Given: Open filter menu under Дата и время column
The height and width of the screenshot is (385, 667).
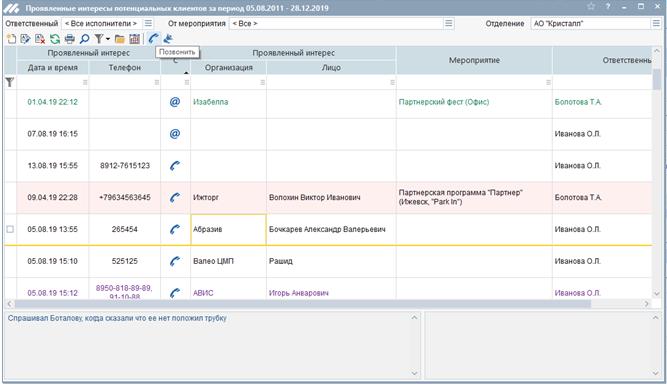Looking at the screenshot, I should point(85,83).
